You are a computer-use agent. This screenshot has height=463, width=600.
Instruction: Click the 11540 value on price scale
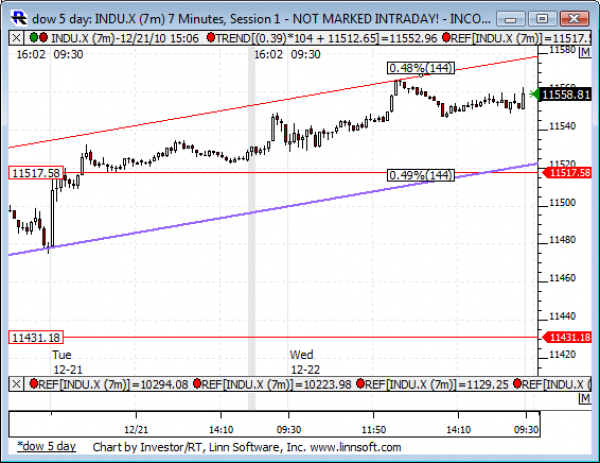562,126
